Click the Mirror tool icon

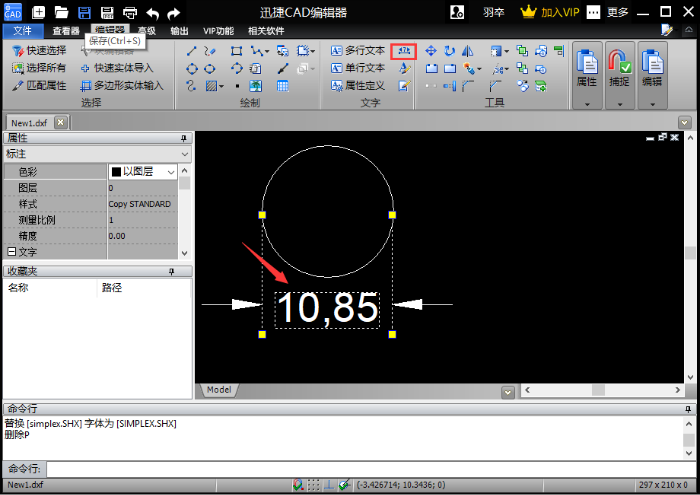pos(467,51)
